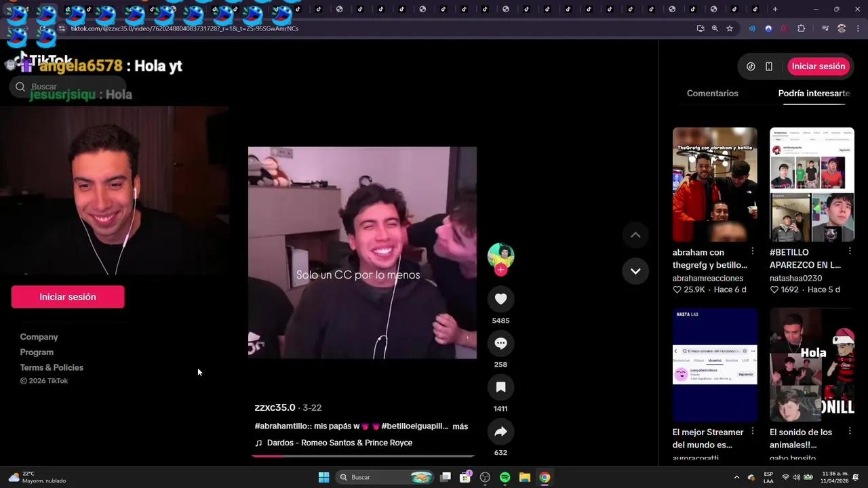The height and width of the screenshot is (488, 868).
Task: Open options menu for El sonido de los animales video
Action: click(850, 432)
